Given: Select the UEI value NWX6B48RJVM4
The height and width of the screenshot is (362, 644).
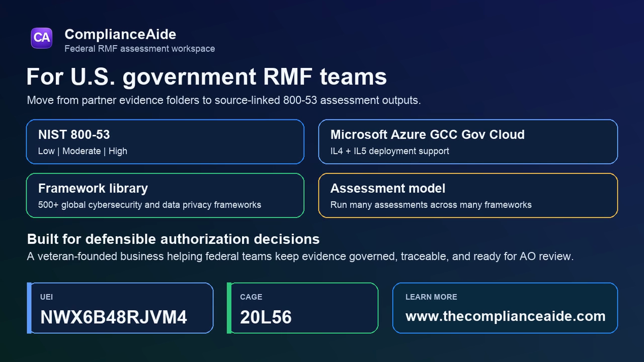Looking at the screenshot, I should point(114,317).
